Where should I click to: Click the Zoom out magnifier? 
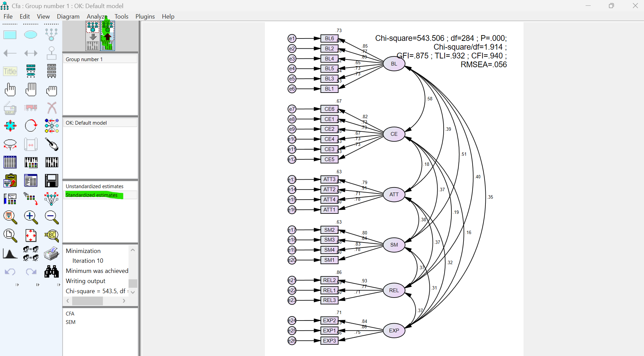[x=51, y=217]
